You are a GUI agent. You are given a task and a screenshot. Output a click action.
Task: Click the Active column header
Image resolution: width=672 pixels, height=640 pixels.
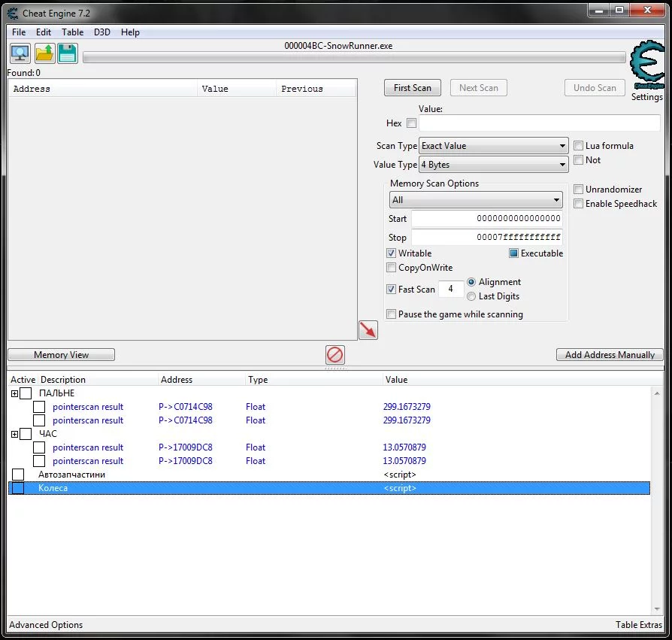23,379
